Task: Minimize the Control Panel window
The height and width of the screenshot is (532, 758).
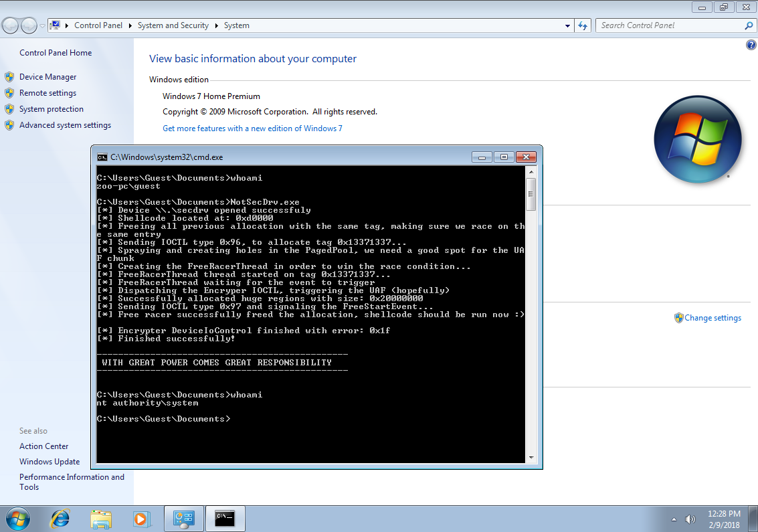Action: [x=702, y=7]
